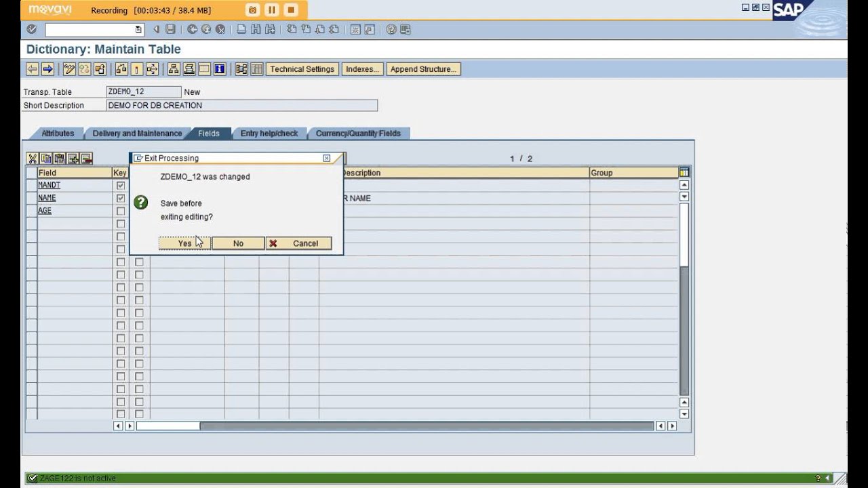This screenshot has height=488, width=868.
Task: Click the Print icon in the standard toolbar
Action: pyautogui.click(x=242, y=29)
